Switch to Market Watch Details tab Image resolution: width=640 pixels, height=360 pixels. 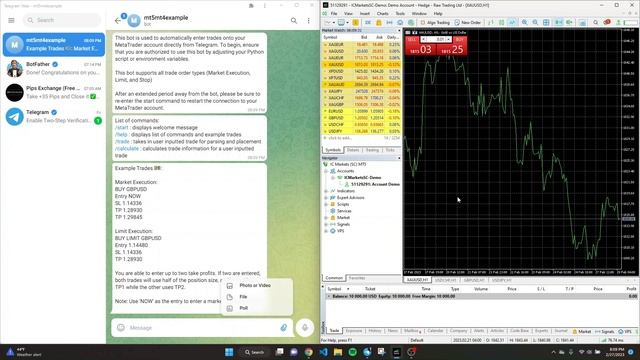tap(353, 150)
